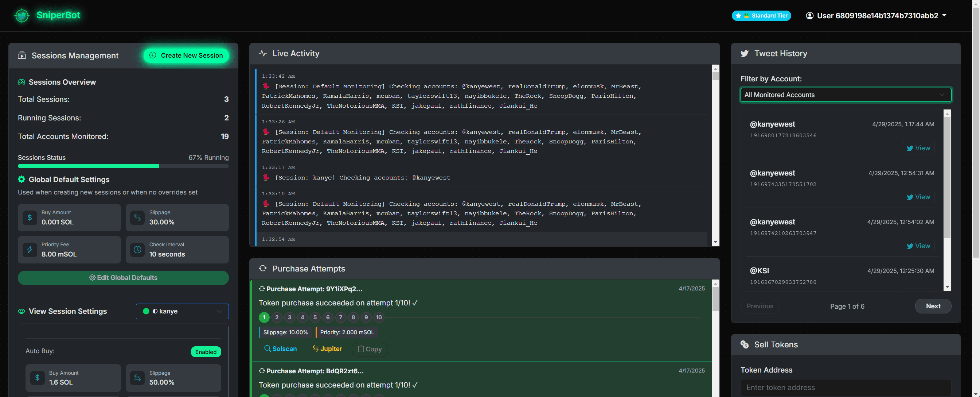Click the Slippage: 10.00% tag
This screenshot has height=397, width=980.
pyautogui.click(x=285, y=333)
